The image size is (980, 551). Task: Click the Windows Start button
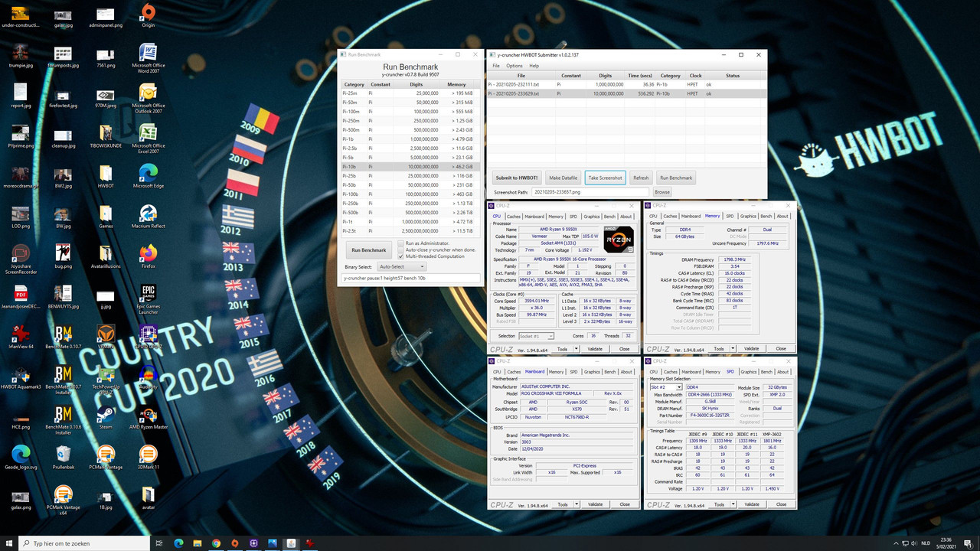(8, 543)
